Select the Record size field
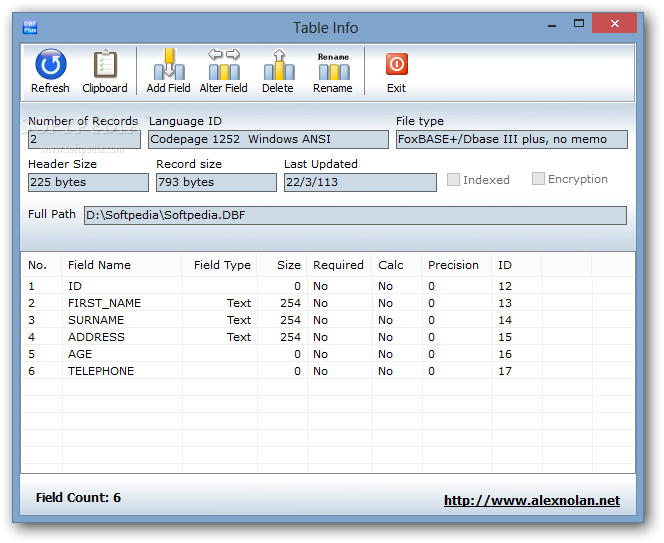The height and width of the screenshot is (543, 664). tap(216, 182)
